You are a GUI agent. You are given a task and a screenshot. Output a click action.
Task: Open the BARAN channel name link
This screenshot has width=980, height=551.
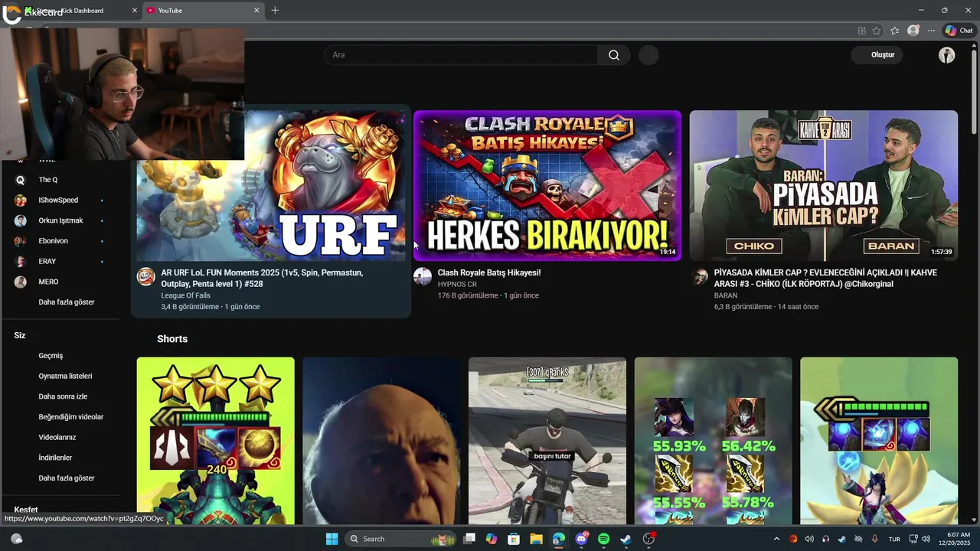[x=726, y=295]
